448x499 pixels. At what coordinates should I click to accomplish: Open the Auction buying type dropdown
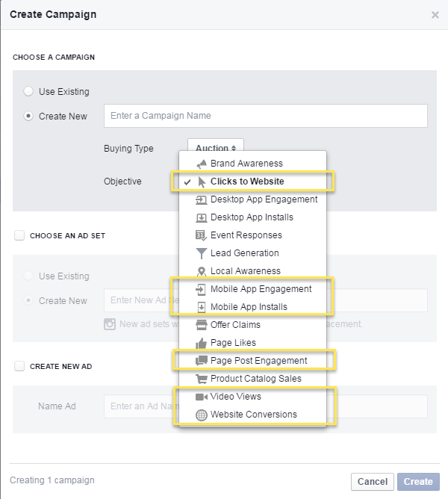coord(216,145)
